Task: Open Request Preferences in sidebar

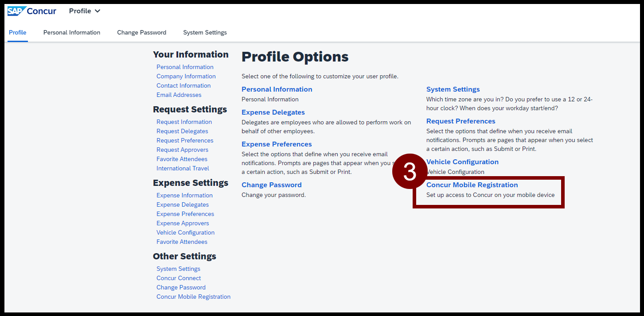Action: coord(185,140)
